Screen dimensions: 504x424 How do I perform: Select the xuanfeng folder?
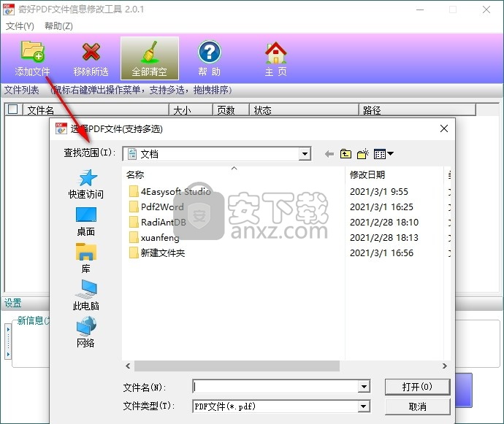[154, 238]
